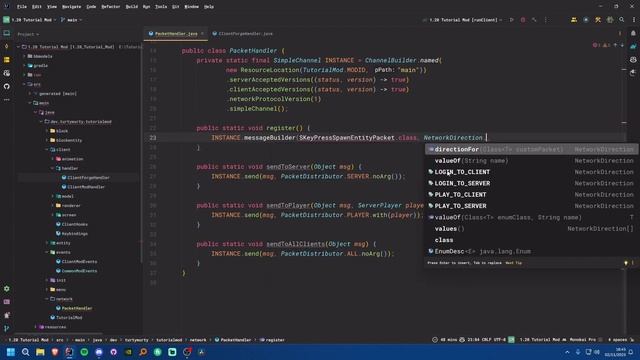Select PLAY_TO_CLIENT completion suggestion
640x360 pixels.
pos(531,195)
